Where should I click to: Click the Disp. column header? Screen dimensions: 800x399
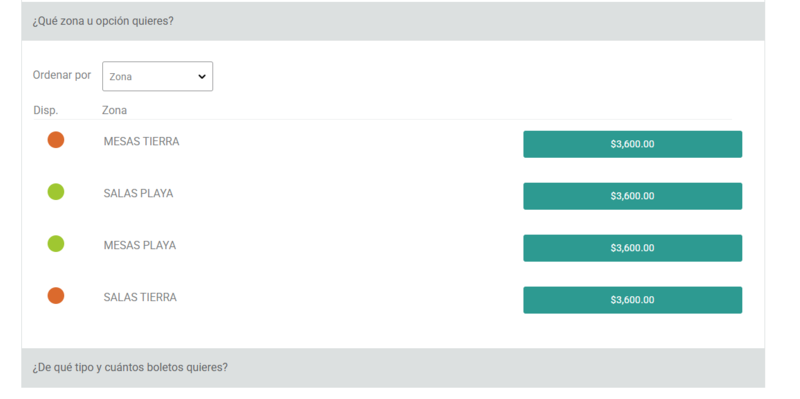(46, 110)
